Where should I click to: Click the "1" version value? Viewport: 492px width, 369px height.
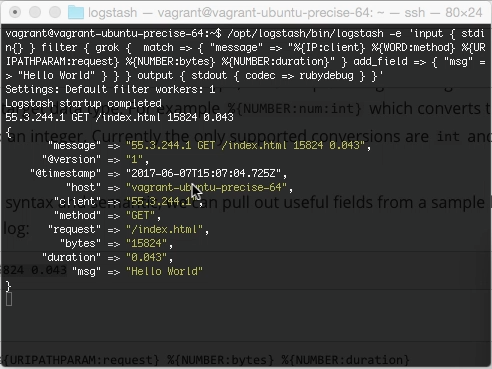click(x=134, y=159)
